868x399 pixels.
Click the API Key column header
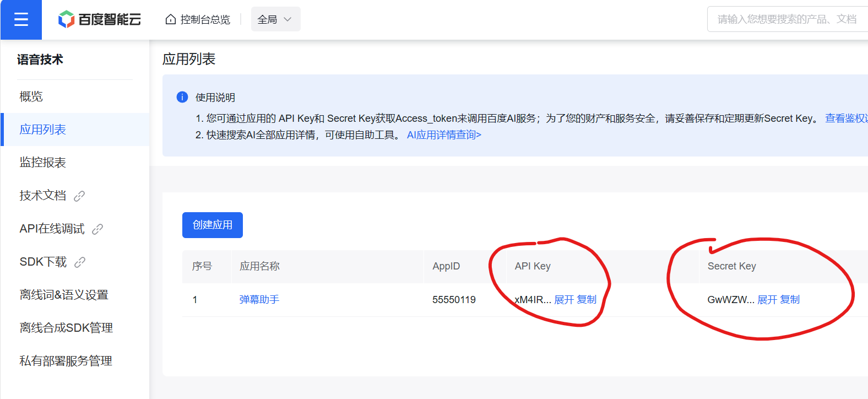pyautogui.click(x=533, y=266)
